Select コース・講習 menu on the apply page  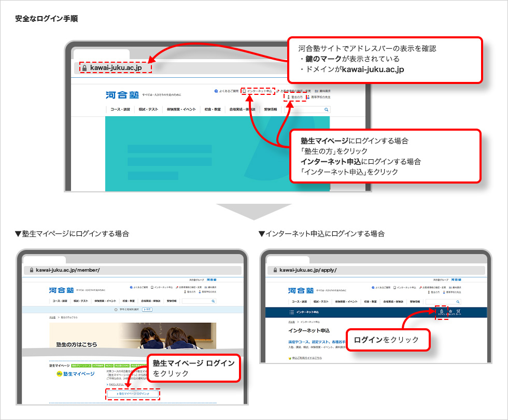[300, 302]
